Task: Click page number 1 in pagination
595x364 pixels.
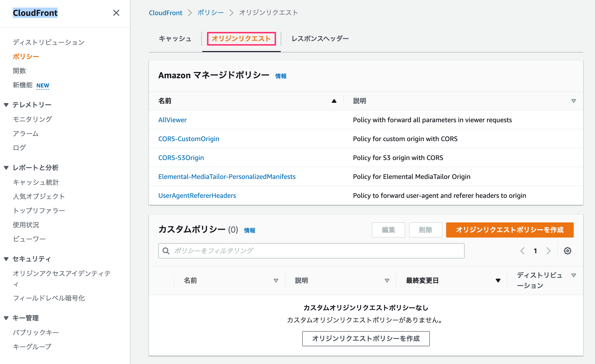Action: (x=535, y=251)
